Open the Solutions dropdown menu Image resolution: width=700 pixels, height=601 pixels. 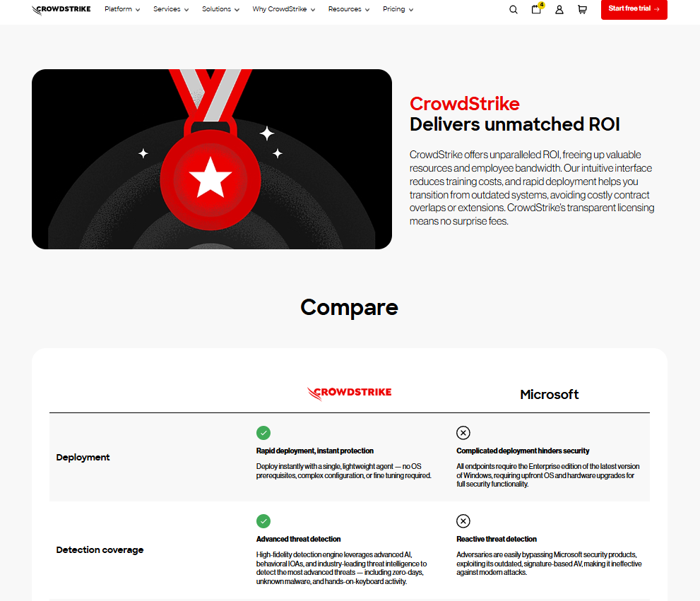click(x=220, y=10)
